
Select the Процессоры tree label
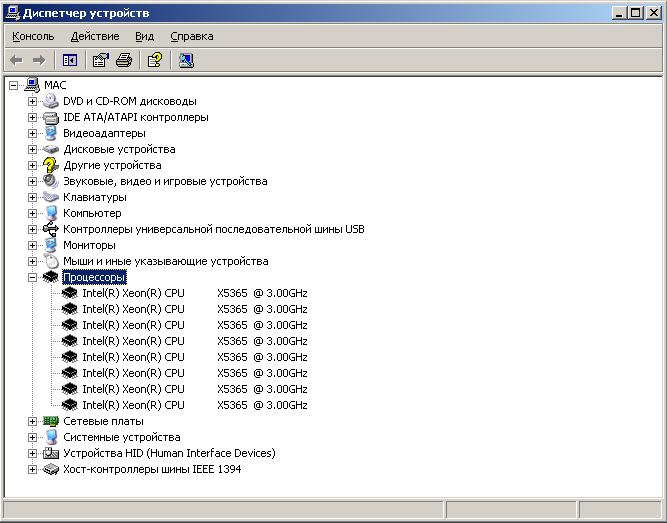point(94,277)
